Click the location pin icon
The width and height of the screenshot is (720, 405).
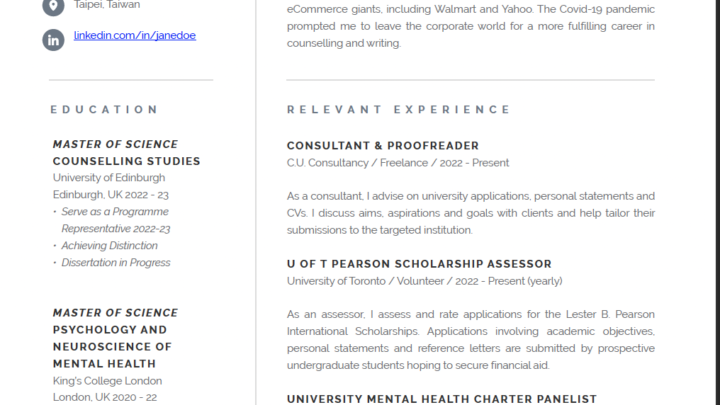[53, 6]
